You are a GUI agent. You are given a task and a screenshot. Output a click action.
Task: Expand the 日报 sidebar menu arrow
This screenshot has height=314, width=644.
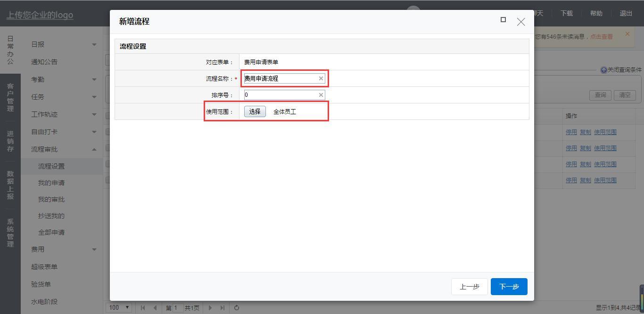[x=94, y=44]
